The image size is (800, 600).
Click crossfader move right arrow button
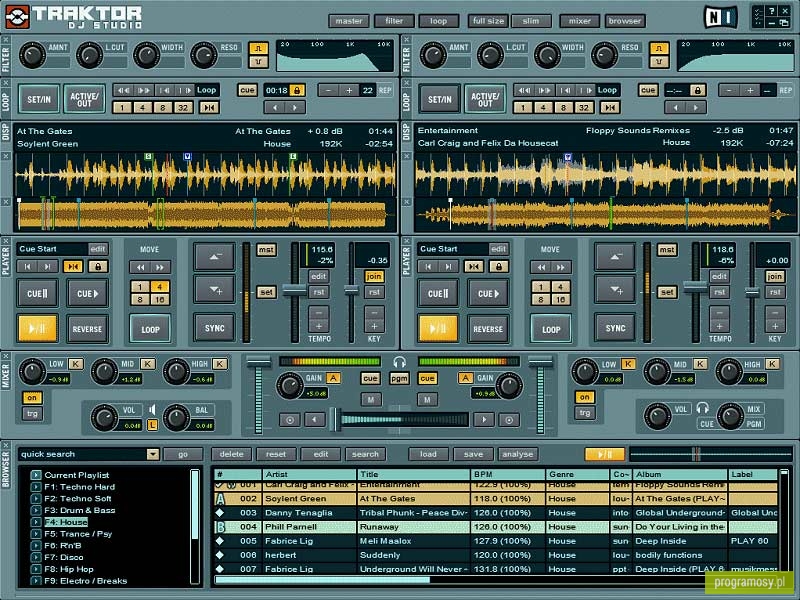click(484, 420)
